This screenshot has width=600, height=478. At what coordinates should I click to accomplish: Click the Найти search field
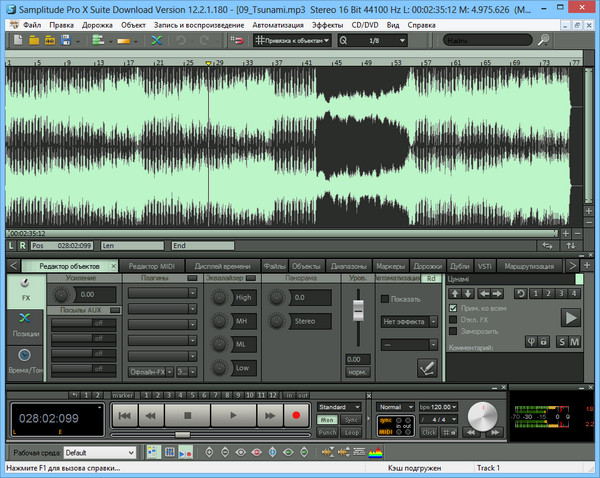click(489, 40)
